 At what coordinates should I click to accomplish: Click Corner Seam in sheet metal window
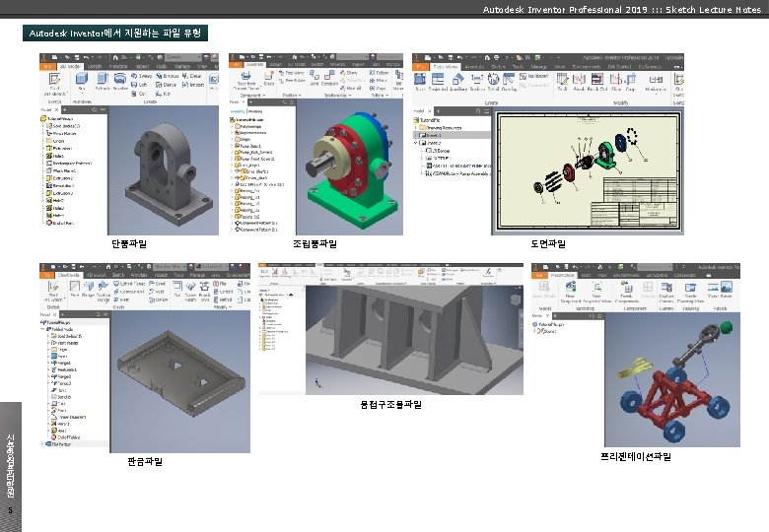(190, 291)
